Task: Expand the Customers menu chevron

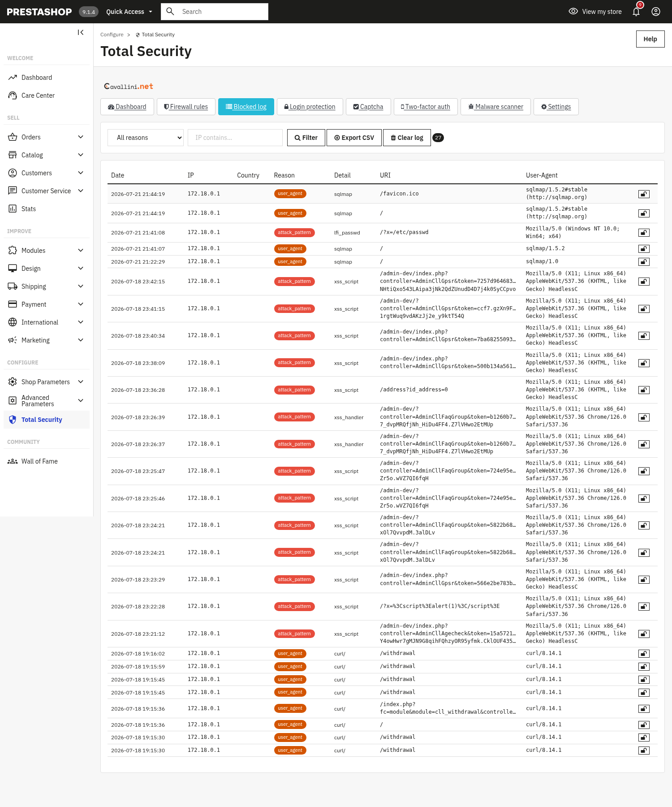Action: pyautogui.click(x=81, y=173)
